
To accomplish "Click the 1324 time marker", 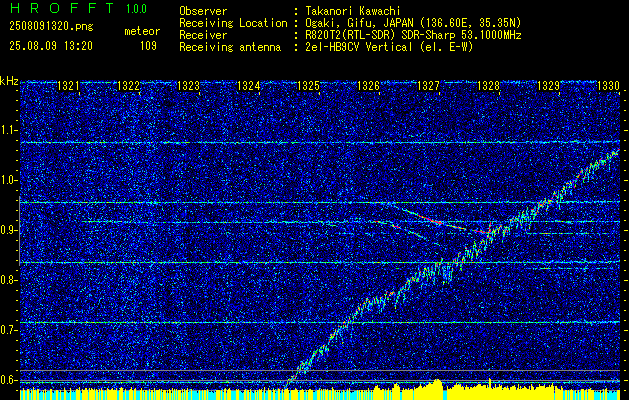I will coord(249,85).
